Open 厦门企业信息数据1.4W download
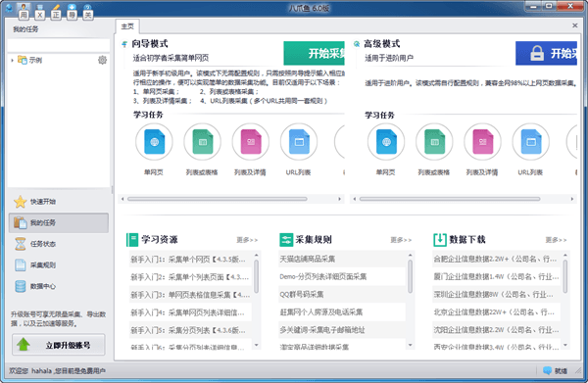Image resolution: width=588 pixels, height=383 pixels. click(497, 277)
